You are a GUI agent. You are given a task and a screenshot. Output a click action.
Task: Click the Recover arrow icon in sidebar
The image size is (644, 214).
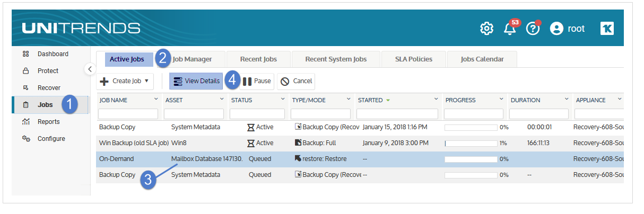pyautogui.click(x=25, y=88)
